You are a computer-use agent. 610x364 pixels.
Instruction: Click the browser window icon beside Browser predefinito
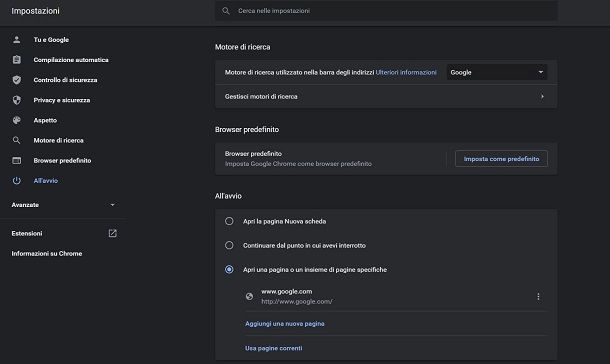coord(16,161)
